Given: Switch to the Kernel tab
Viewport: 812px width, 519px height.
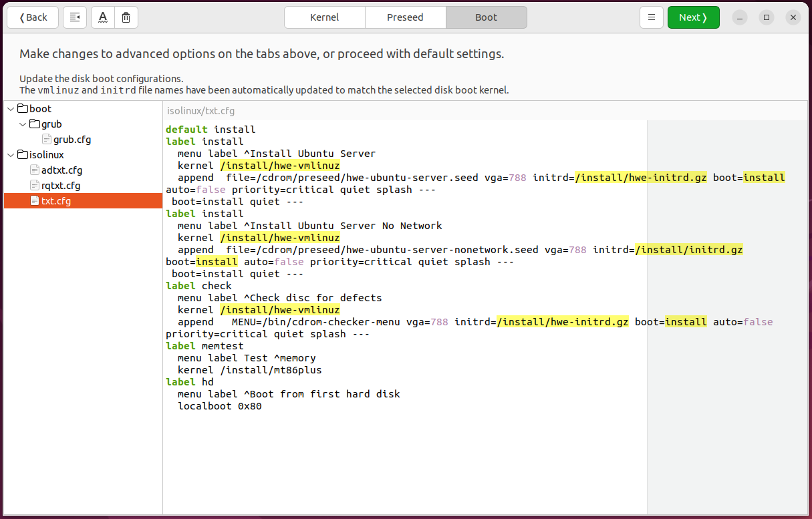Looking at the screenshot, I should (x=324, y=17).
